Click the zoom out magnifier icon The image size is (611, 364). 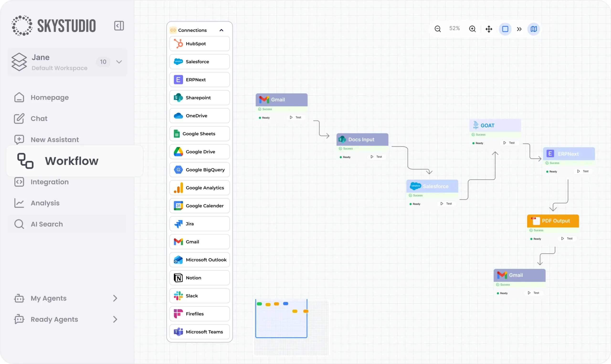tap(438, 28)
